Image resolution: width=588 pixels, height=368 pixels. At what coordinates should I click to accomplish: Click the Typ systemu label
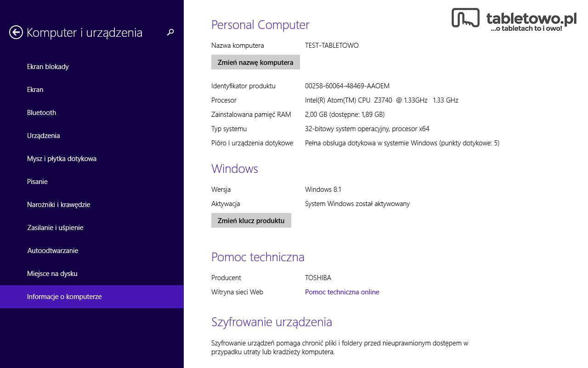[229, 129]
